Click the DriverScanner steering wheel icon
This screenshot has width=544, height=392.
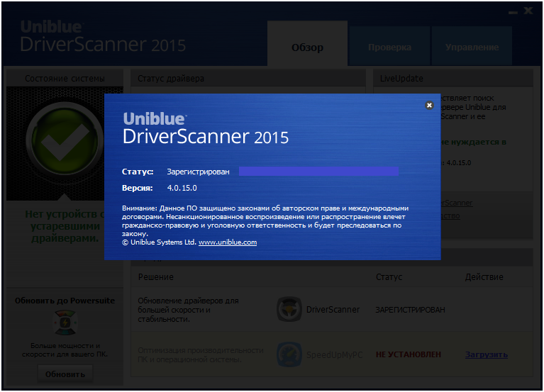289,309
